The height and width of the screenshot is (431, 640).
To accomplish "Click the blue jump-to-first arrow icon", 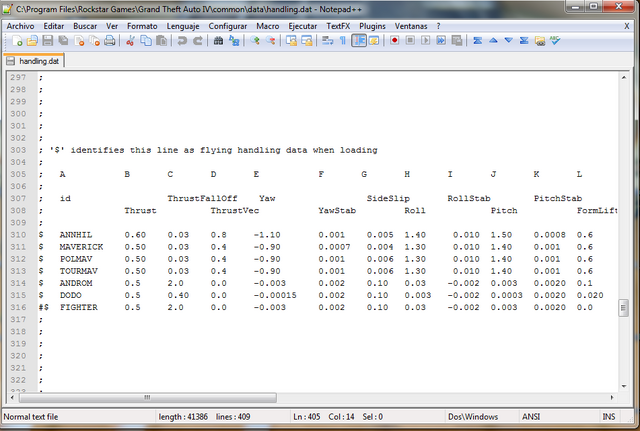I will tap(478, 40).
